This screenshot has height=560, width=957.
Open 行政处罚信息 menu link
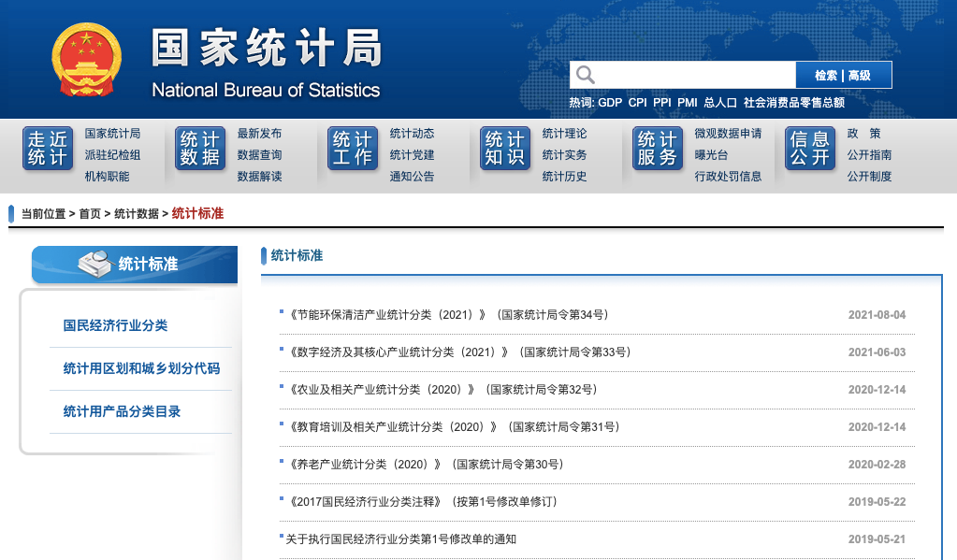coord(728,177)
